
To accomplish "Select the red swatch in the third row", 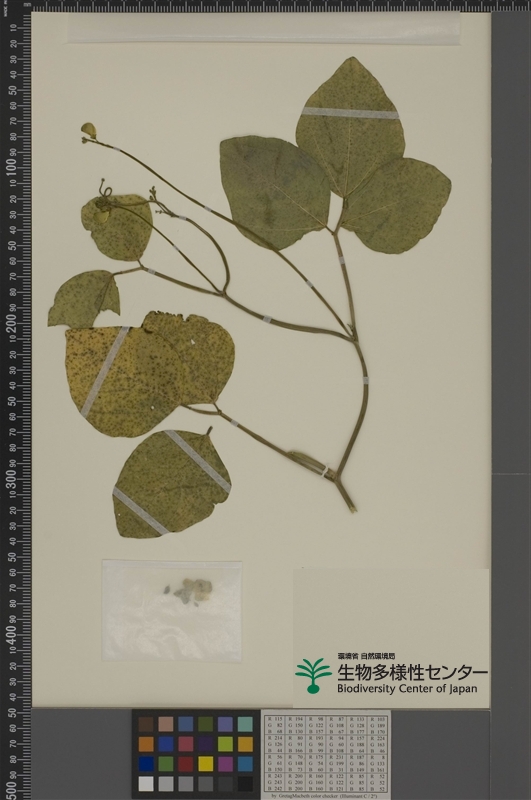I will pos(186,764).
